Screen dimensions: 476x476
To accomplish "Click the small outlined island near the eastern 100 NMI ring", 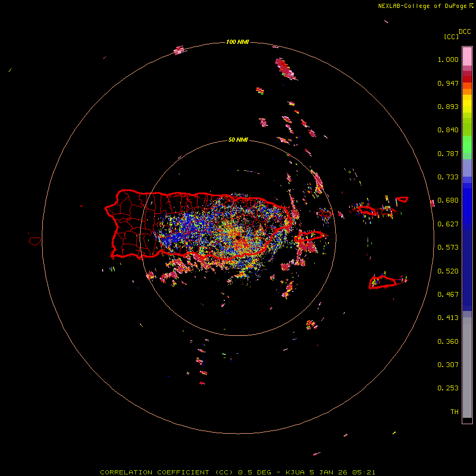I will pyautogui.click(x=402, y=199).
